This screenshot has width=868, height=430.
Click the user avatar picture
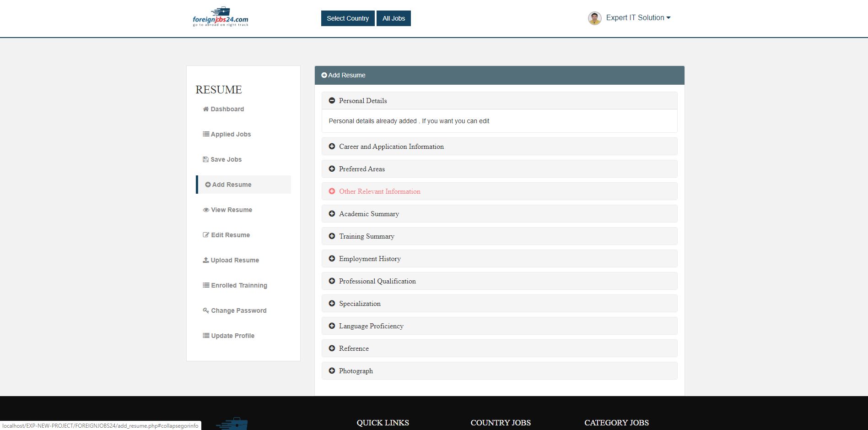tap(594, 18)
